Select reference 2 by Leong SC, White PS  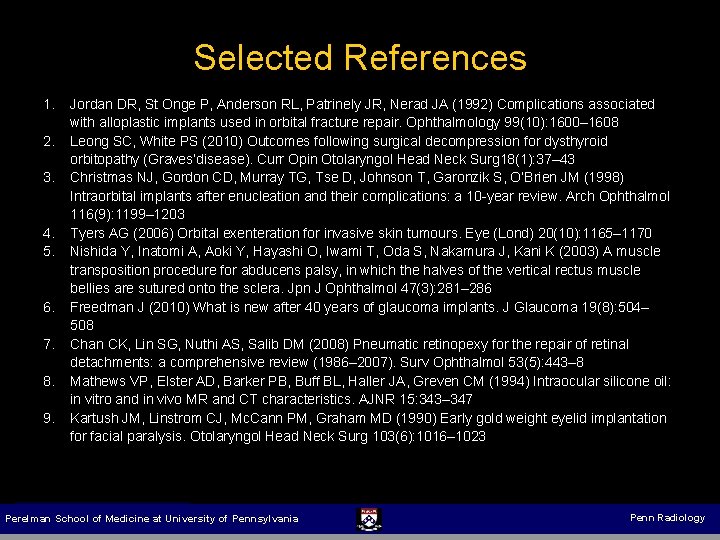click(x=326, y=150)
